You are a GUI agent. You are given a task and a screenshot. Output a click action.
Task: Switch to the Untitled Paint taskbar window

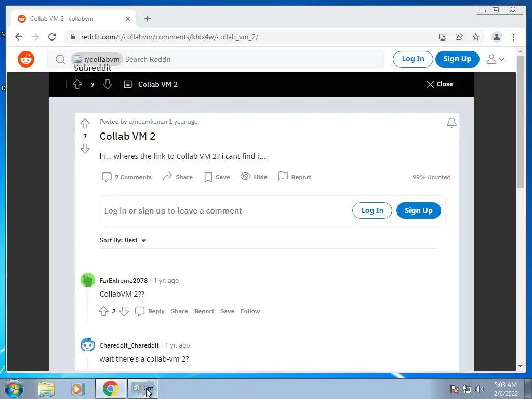[x=143, y=389]
